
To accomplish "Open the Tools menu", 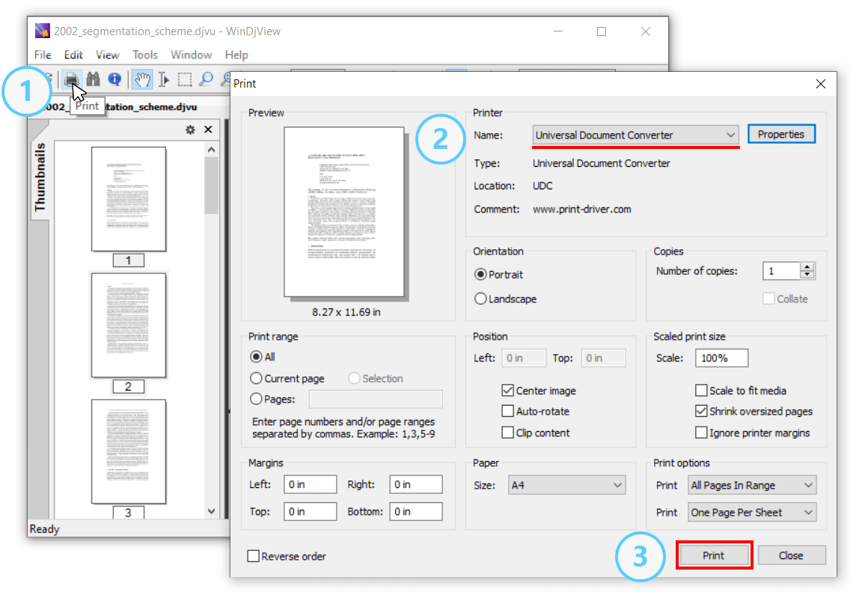I will (x=144, y=55).
